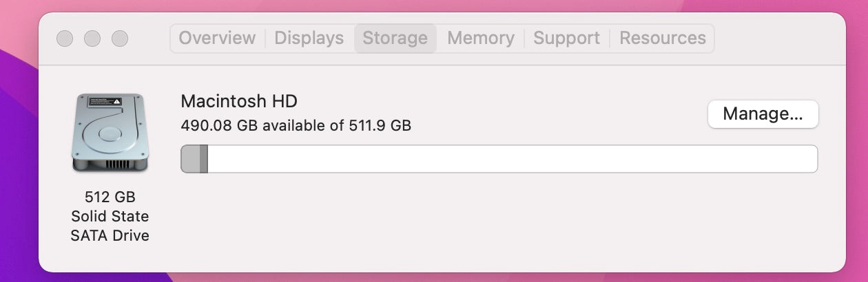Show the Support tab
This screenshot has height=282, width=868.
pos(566,38)
